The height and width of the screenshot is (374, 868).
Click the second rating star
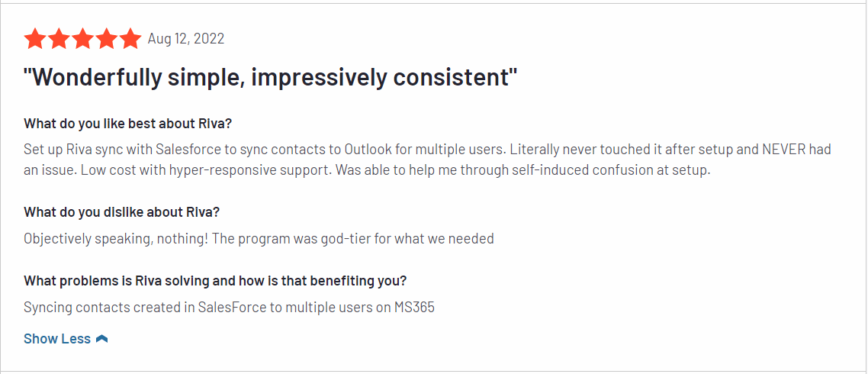point(59,38)
